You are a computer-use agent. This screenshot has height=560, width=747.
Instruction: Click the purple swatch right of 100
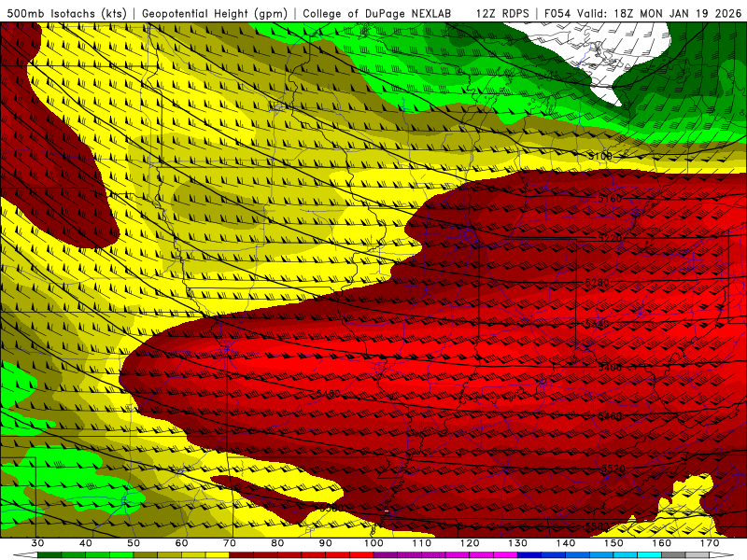(386, 555)
